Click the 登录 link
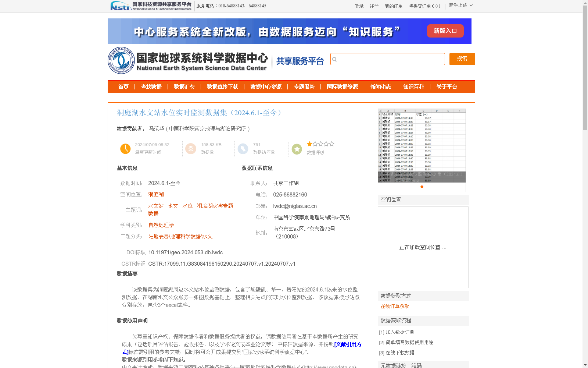 [359, 6]
